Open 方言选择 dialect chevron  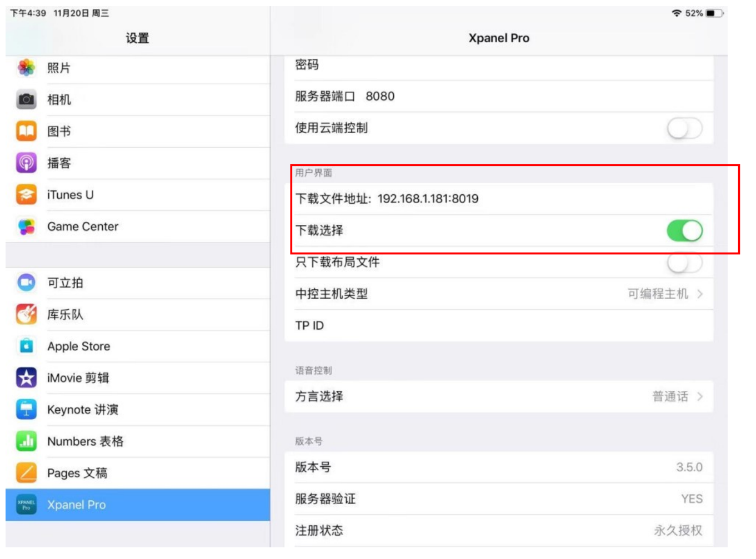[x=700, y=396]
